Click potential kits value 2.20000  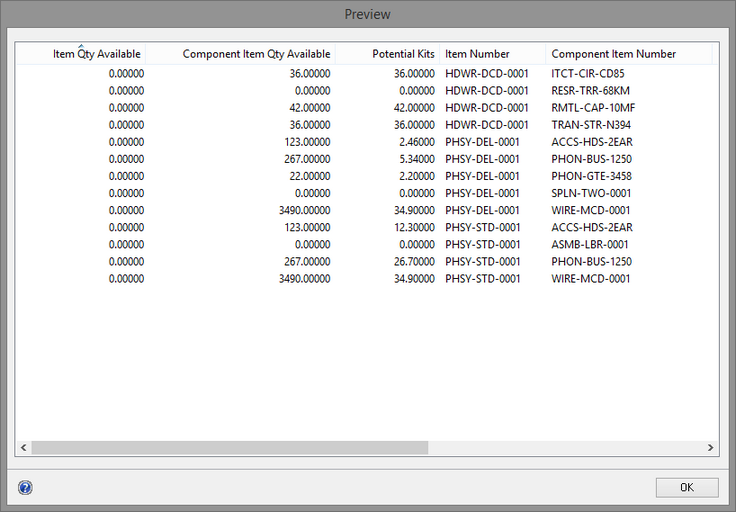coord(417,176)
